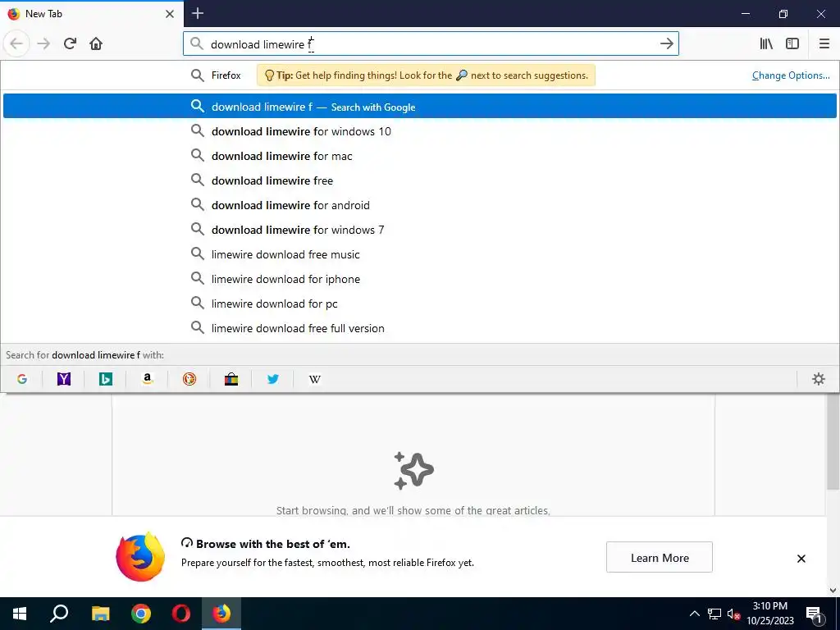
Task: Pick suggestion 'limewire download for iphone'
Action: (419, 279)
